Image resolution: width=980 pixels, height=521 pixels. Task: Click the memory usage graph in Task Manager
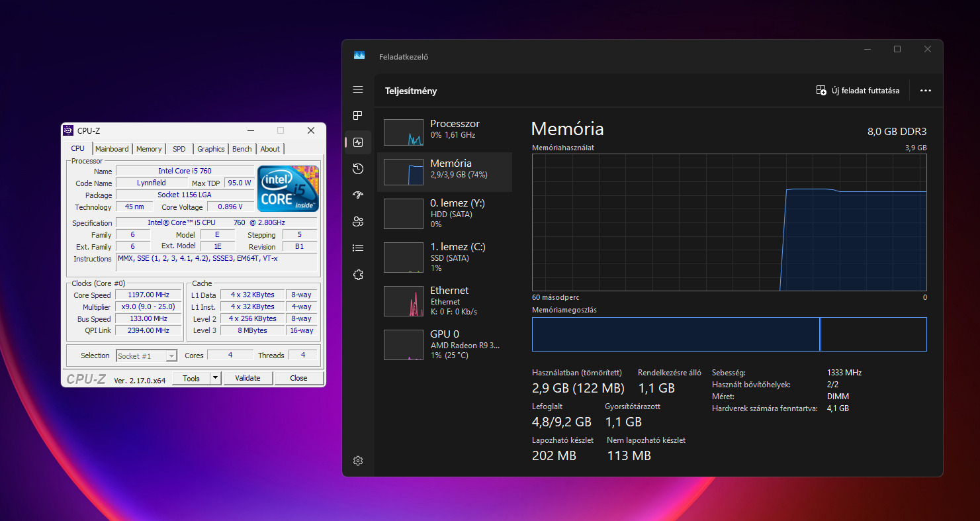[729, 222]
